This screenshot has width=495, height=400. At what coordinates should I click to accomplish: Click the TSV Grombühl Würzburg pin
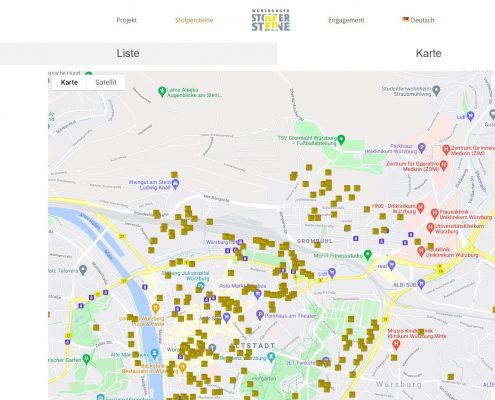(341, 139)
